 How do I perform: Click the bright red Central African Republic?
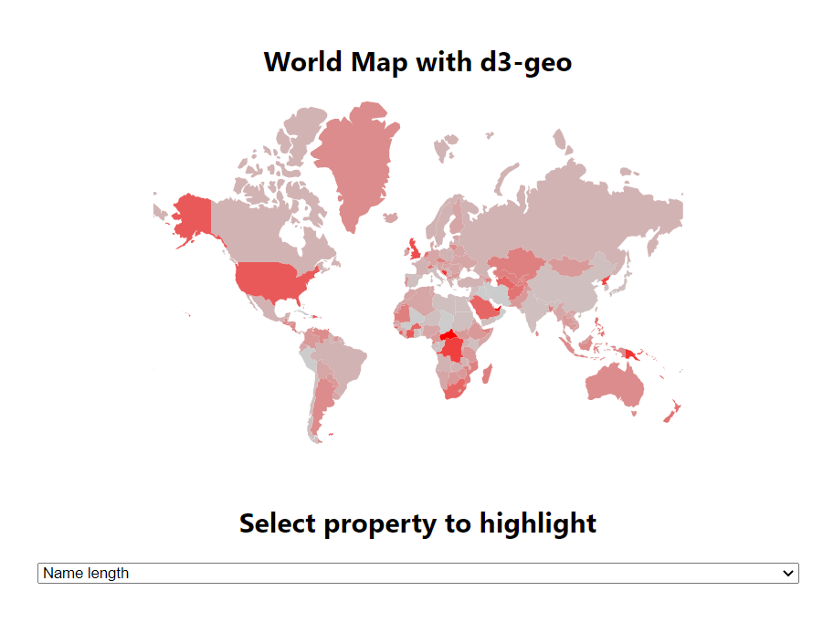click(449, 335)
